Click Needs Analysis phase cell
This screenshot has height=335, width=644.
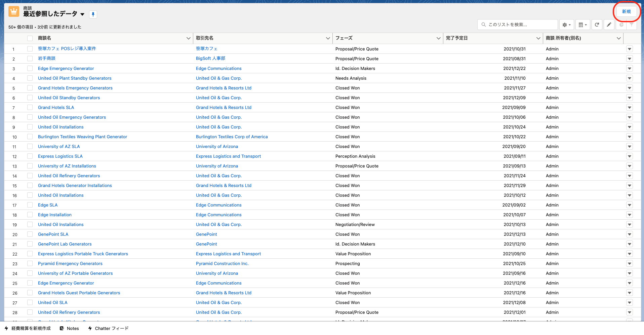coord(351,78)
